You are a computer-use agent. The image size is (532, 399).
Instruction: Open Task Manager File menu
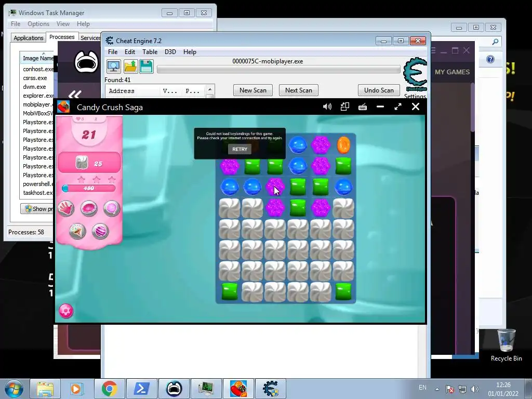pos(15,24)
